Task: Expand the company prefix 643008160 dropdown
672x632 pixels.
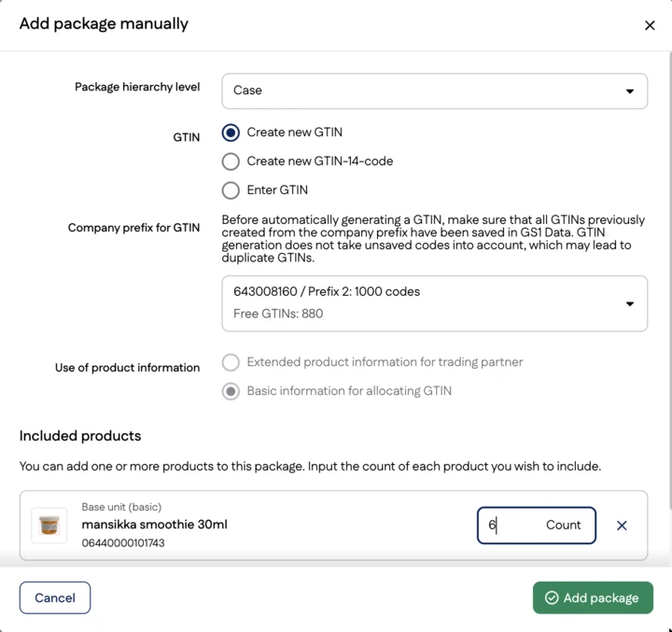Action: (434, 303)
